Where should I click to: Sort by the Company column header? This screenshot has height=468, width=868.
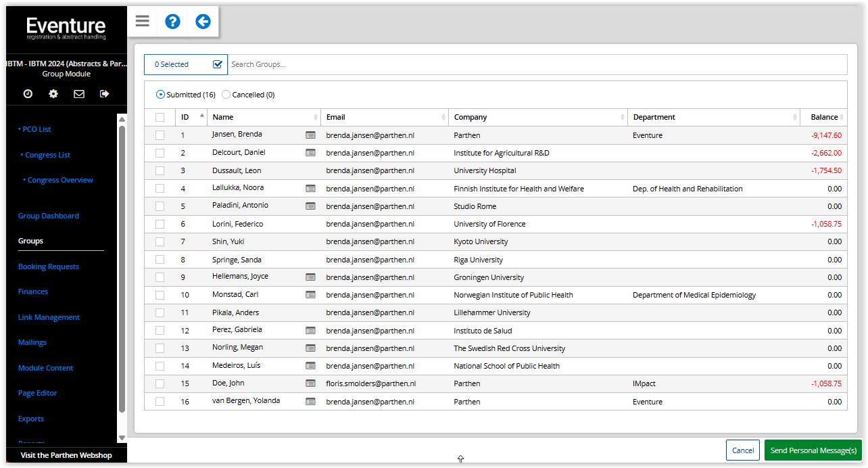click(x=538, y=117)
